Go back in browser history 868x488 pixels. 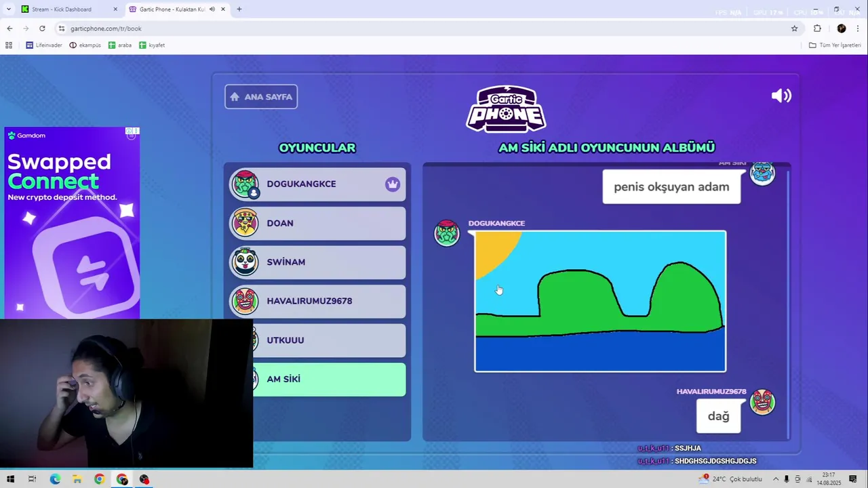coord(9,28)
